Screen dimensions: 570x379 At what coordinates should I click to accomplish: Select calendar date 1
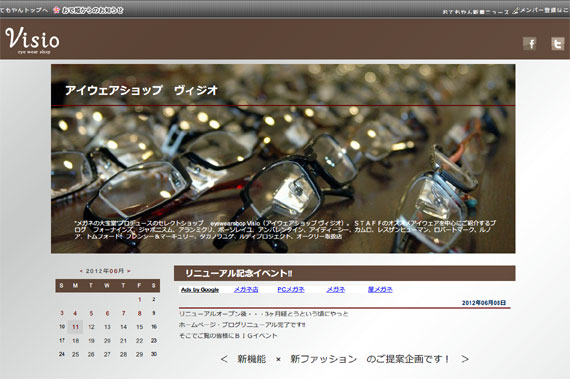click(140, 299)
